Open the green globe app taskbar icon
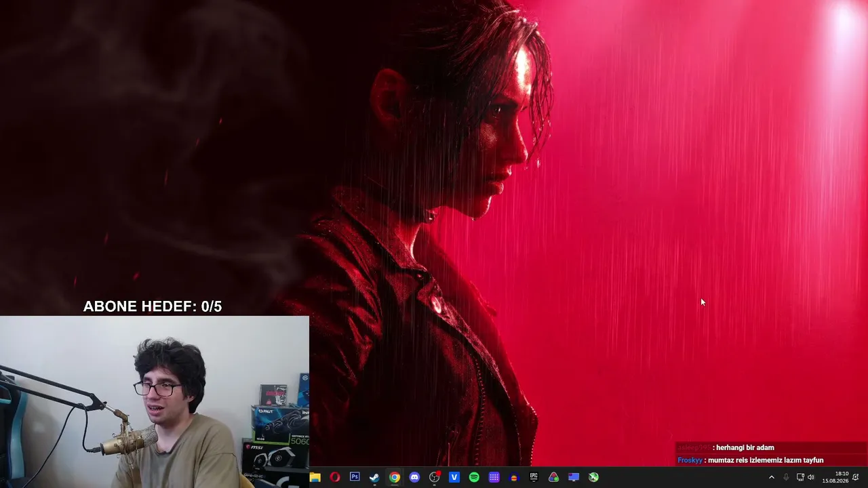The width and height of the screenshot is (868, 488). pyautogui.click(x=593, y=477)
